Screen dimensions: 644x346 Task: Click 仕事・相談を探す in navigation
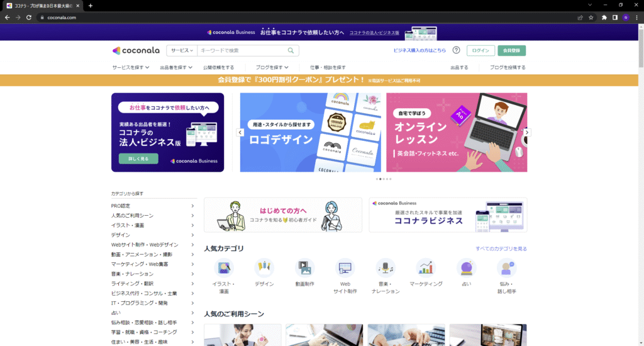328,67
